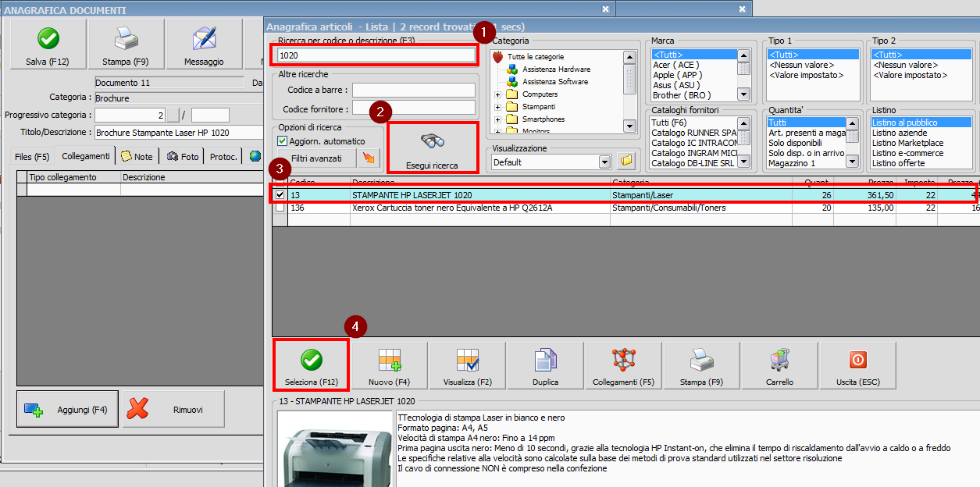The height and width of the screenshot is (487, 980).
Task: Select the Computers folder category
Action: point(540,94)
